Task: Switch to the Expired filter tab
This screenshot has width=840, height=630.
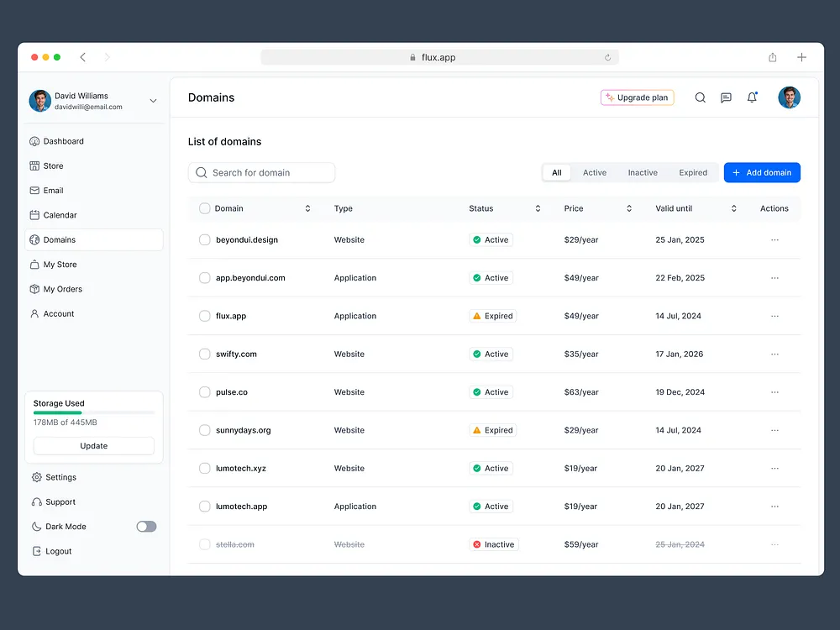Action: tap(693, 172)
